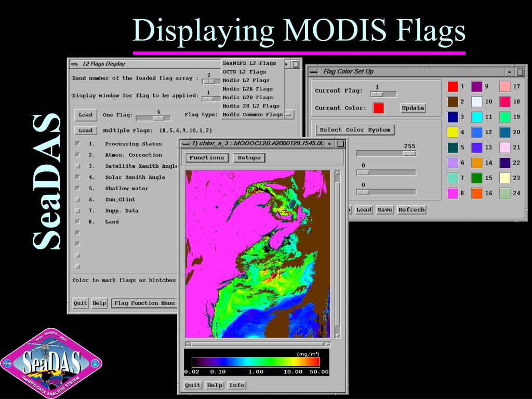Pick Modis Common Flags option
This screenshot has height=399, width=532.
(253, 115)
